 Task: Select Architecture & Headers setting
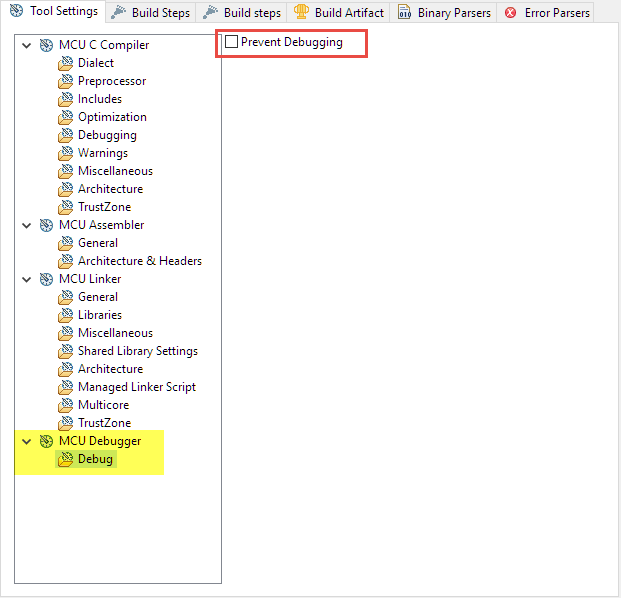(x=139, y=261)
